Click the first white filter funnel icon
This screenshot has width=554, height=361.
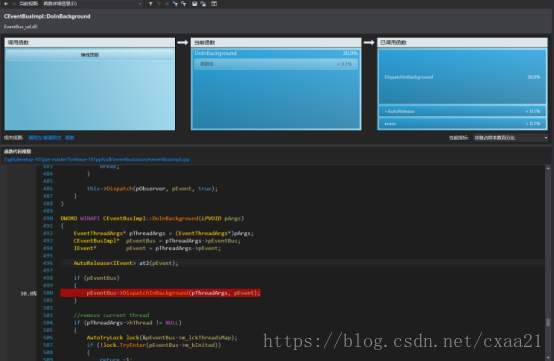pos(151,4)
